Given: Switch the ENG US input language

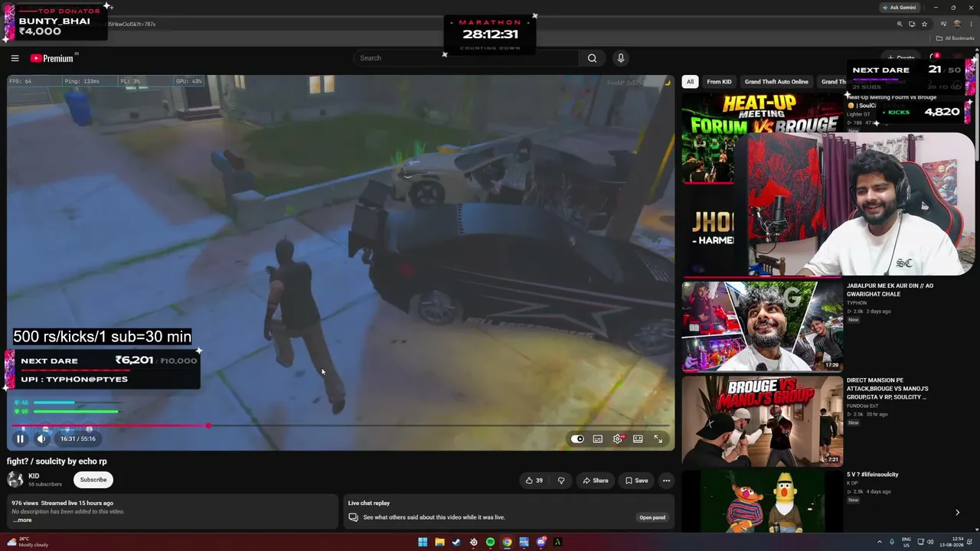Looking at the screenshot, I should click(x=906, y=542).
